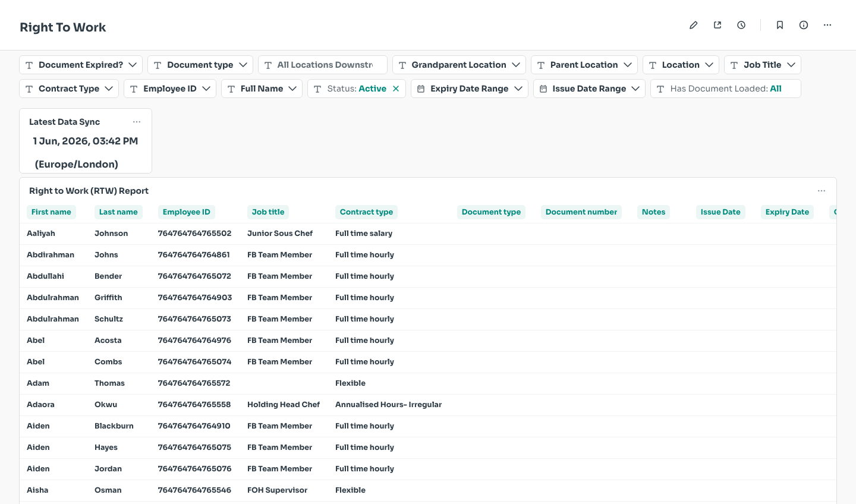
Task: Click employee ID 764764764765502
Action: [194, 234]
